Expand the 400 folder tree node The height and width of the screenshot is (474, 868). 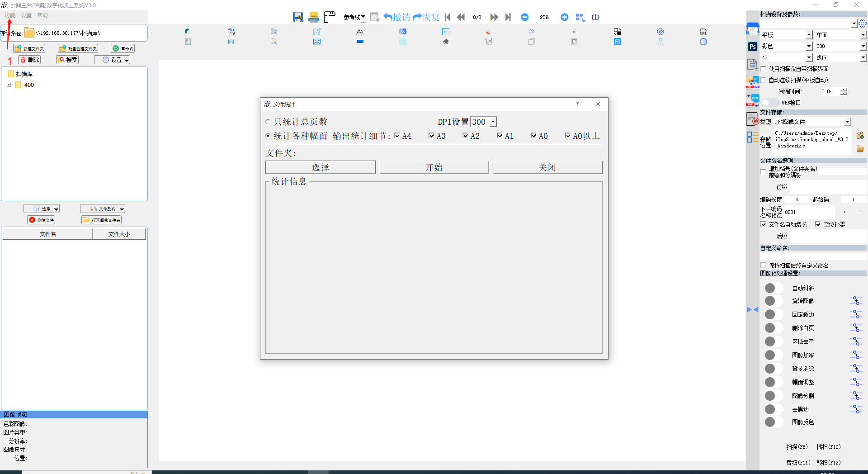pos(9,85)
